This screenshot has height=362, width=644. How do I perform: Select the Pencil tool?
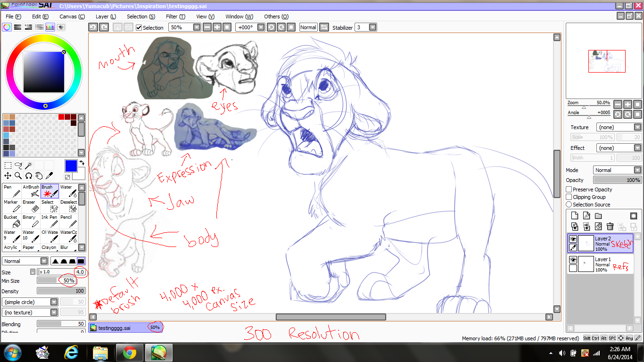68,221
